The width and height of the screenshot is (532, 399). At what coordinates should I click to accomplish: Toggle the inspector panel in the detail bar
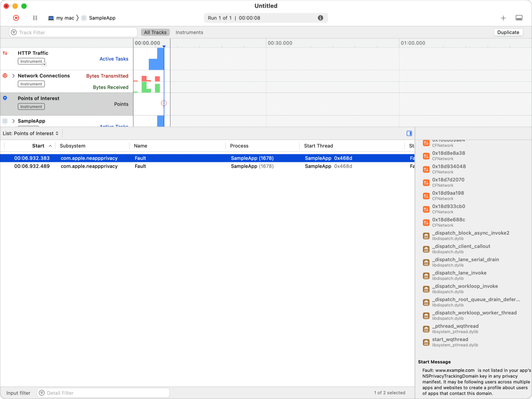click(409, 133)
